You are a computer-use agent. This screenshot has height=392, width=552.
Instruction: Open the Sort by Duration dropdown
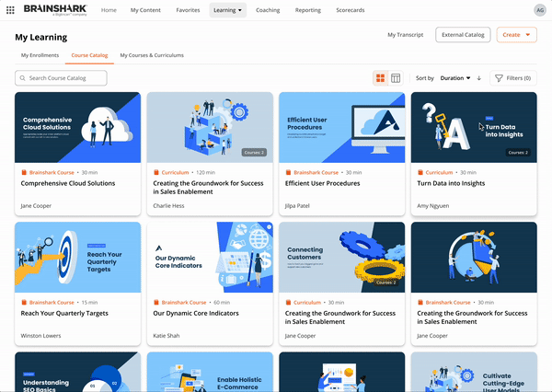coord(455,78)
